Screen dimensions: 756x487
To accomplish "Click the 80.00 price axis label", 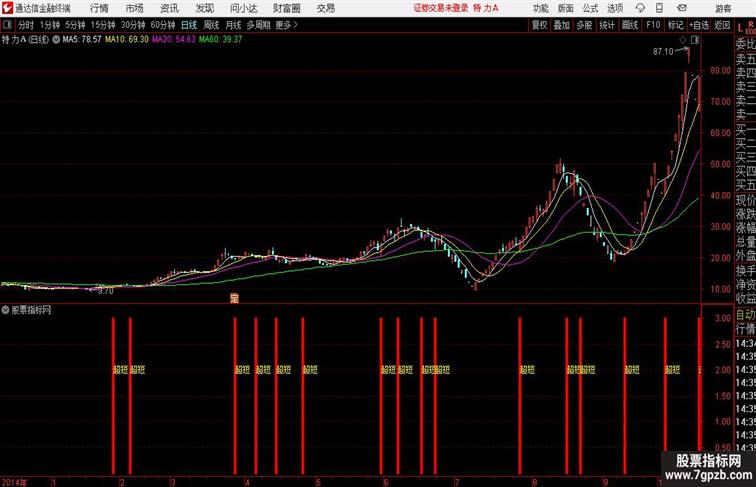I will pos(720,70).
